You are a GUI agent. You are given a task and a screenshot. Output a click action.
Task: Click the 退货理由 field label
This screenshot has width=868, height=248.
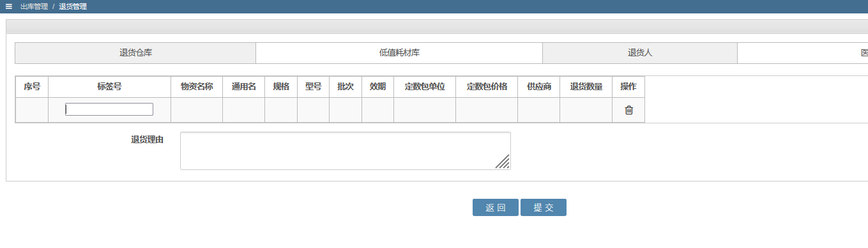click(x=147, y=140)
